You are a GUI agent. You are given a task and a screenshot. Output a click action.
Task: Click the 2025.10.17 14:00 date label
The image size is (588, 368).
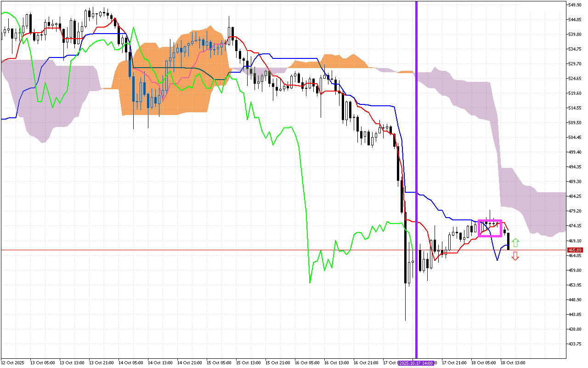click(416, 363)
